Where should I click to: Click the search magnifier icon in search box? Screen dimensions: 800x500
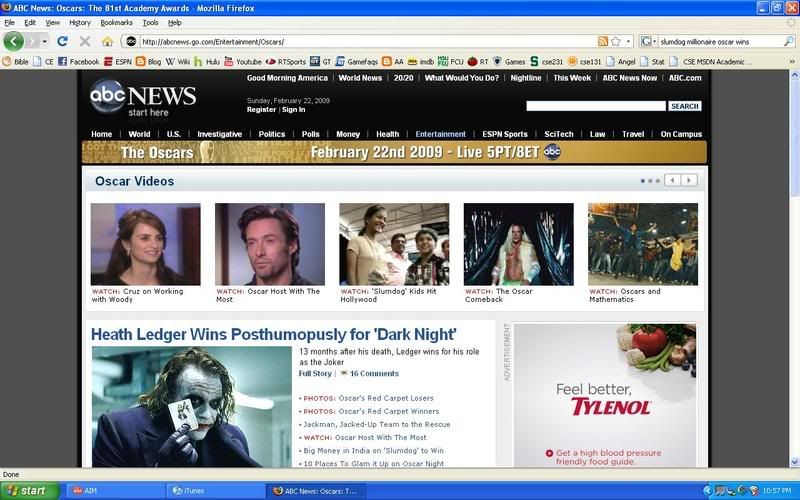[x=789, y=41]
